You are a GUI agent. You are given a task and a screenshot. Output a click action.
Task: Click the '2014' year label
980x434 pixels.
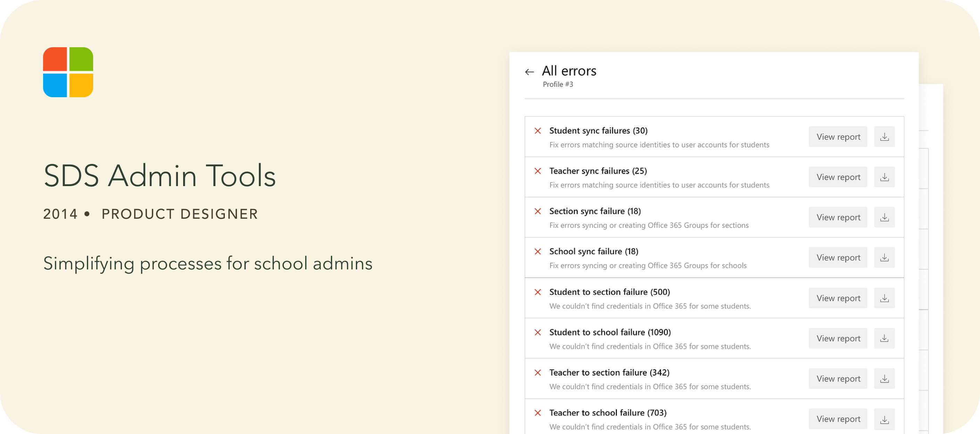(x=60, y=214)
